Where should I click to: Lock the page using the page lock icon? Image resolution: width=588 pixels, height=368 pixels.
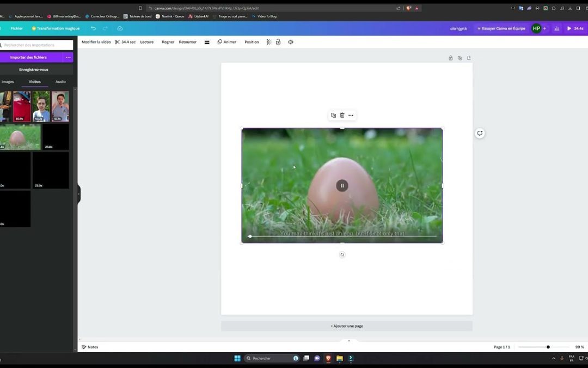pos(451,58)
